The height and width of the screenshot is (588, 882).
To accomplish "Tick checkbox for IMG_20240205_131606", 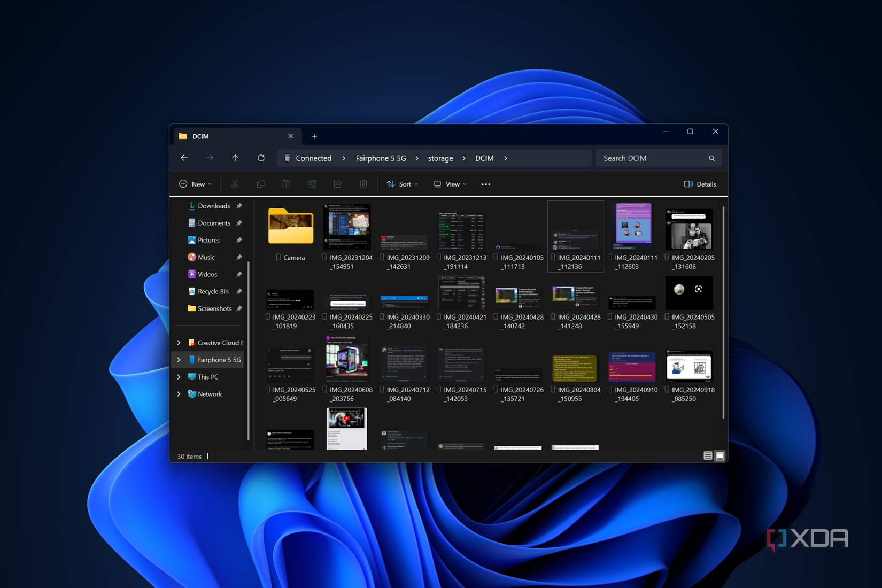I will tap(667, 258).
